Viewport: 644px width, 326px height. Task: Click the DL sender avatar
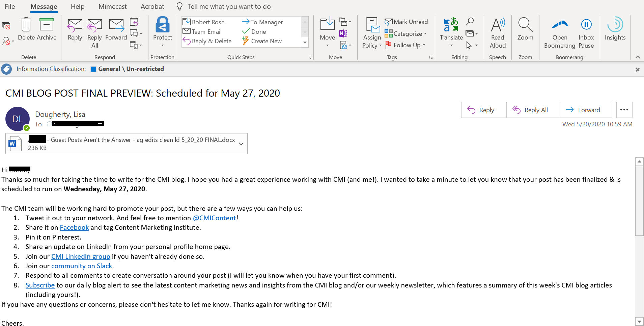[18, 119]
